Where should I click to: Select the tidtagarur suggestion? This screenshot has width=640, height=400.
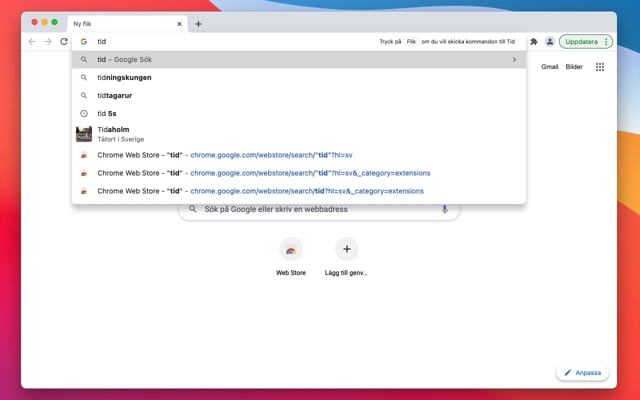point(299,96)
